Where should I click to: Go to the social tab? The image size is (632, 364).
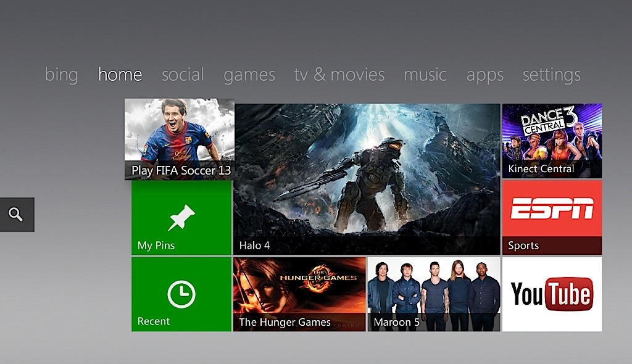coord(183,75)
